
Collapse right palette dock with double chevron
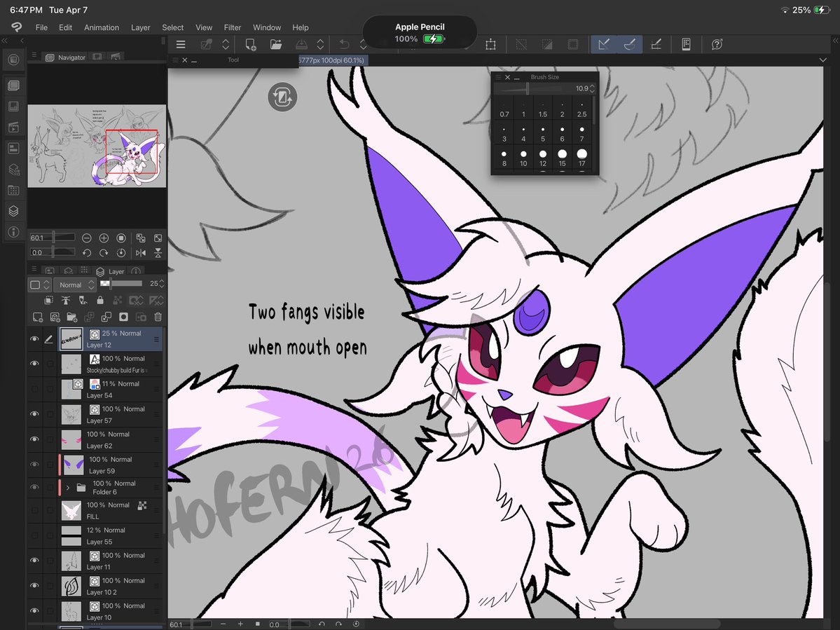click(835, 41)
